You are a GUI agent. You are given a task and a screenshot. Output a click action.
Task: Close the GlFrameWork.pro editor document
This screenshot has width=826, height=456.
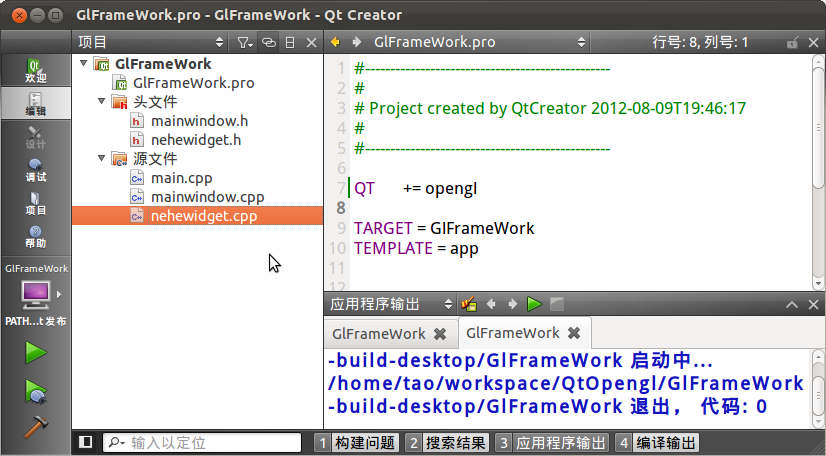(813, 43)
